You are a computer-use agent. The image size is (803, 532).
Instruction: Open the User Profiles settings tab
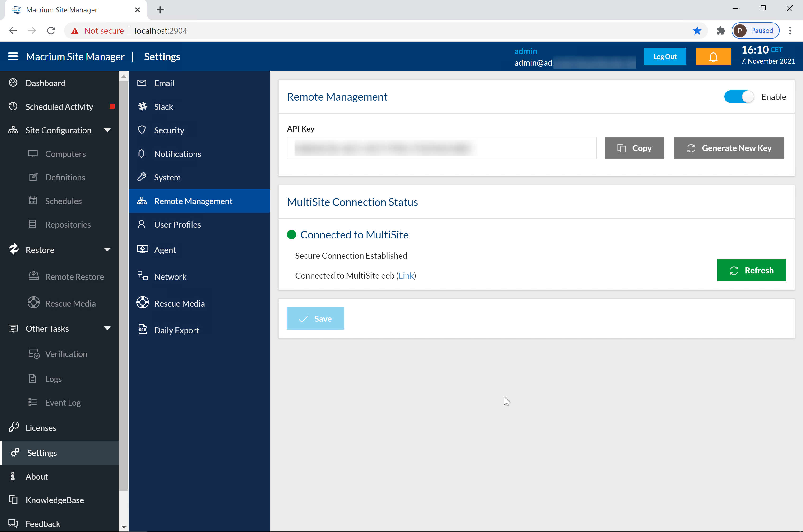point(177,225)
